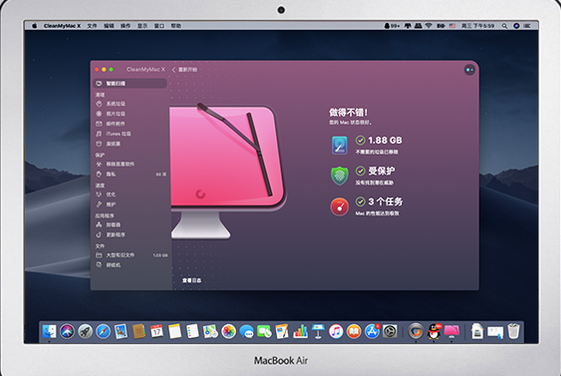561x376 pixels.
Task: Click the red speedometer tasks icon
Action: (x=339, y=206)
